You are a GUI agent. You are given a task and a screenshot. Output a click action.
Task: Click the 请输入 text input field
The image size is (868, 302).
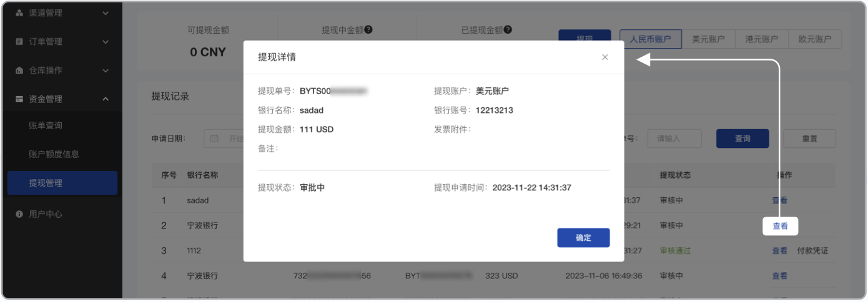pyautogui.click(x=674, y=139)
